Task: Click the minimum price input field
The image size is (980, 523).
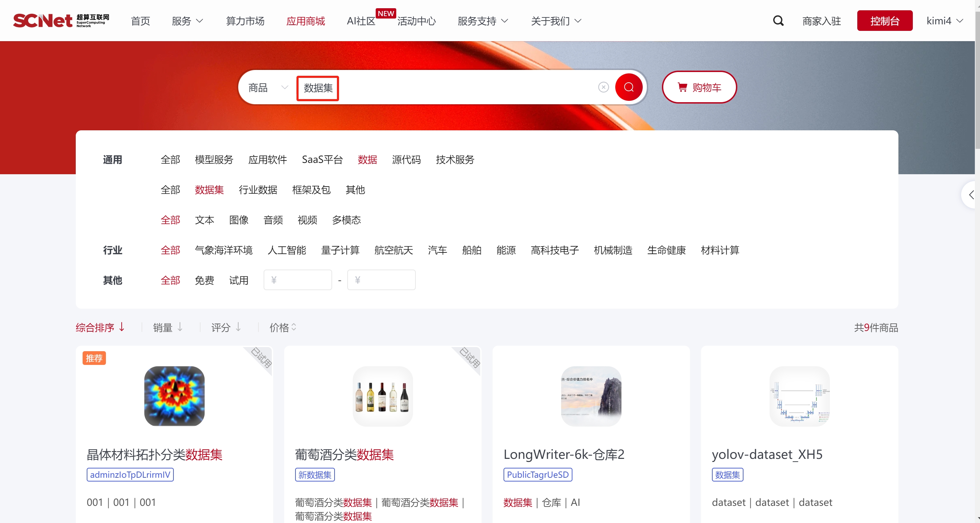Action: (x=298, y=280)
